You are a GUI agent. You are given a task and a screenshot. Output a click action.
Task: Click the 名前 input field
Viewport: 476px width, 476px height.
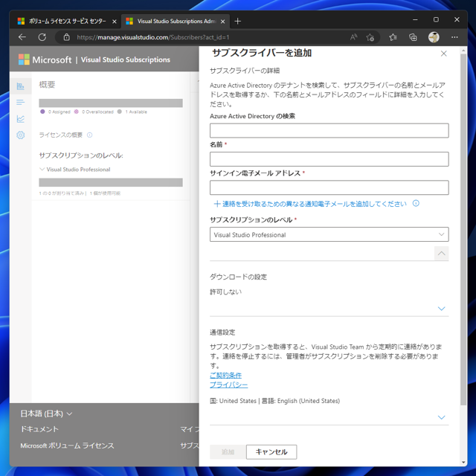tap(329, 159)
